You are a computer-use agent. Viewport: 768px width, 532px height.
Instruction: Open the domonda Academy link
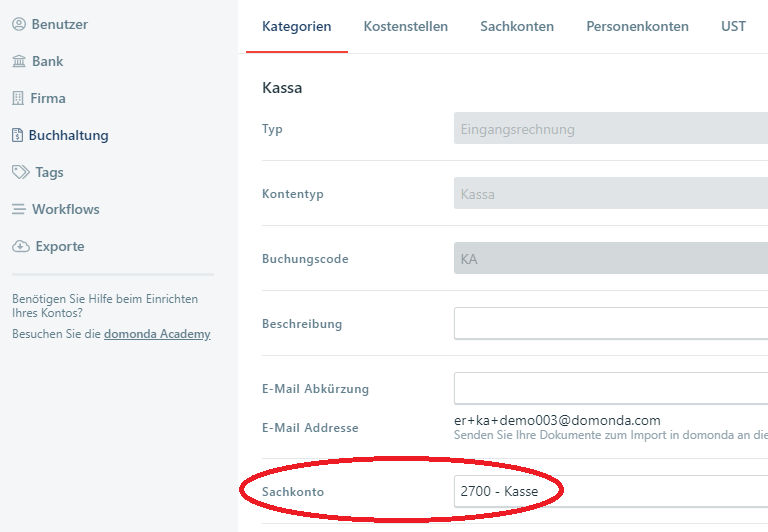click(157, 334)
